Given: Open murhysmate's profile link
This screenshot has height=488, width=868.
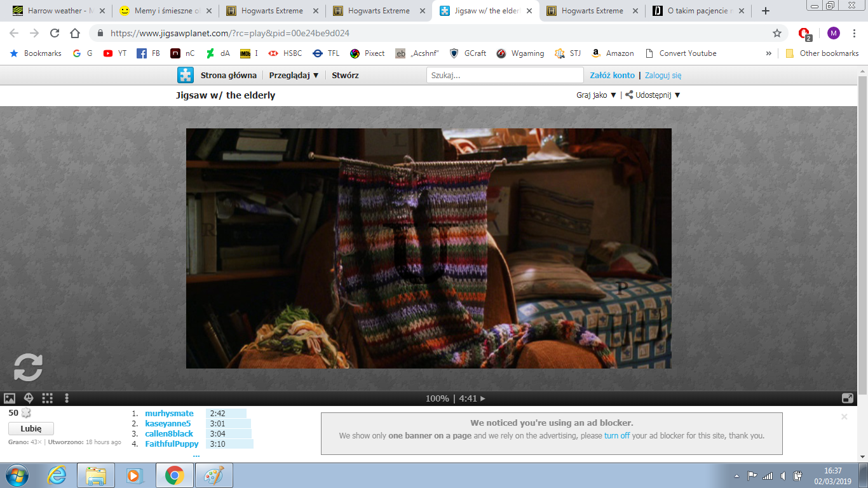Looking at the screenshot, I should coord(169,413).
